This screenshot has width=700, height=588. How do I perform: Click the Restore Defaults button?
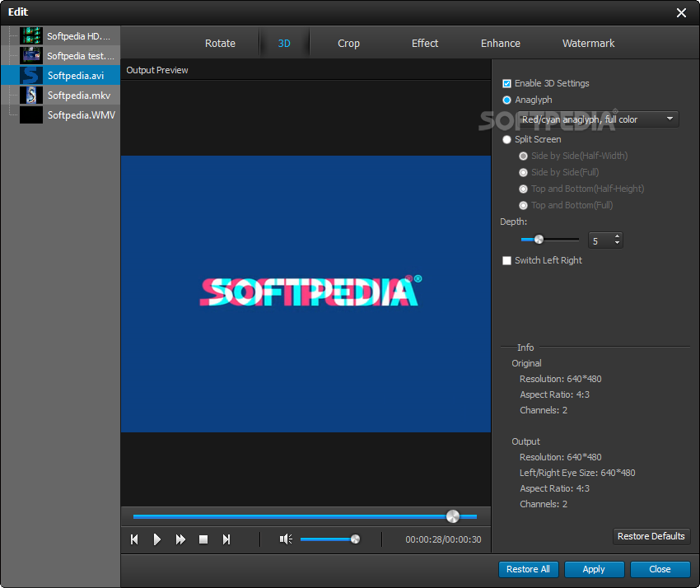point(651,536)
